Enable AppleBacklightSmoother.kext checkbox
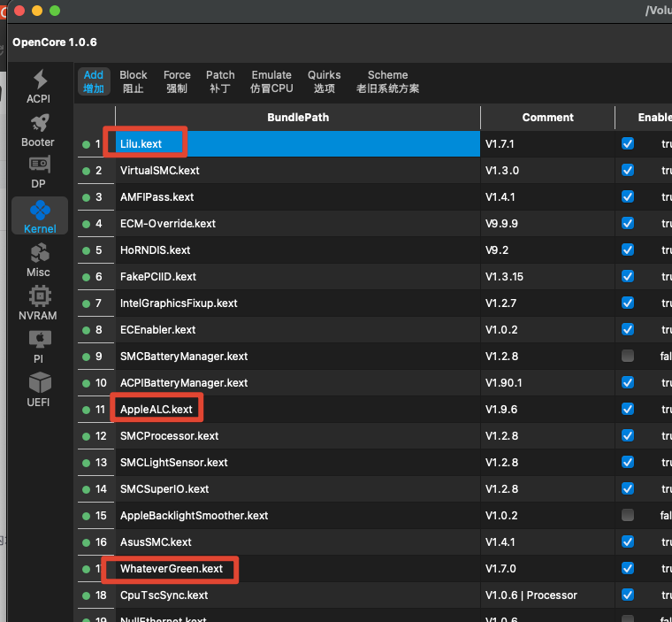 pos(628,515)
